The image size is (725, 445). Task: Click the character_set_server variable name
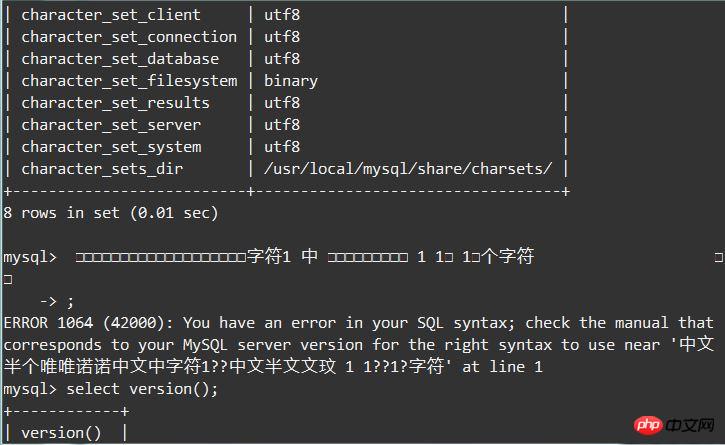111,125
